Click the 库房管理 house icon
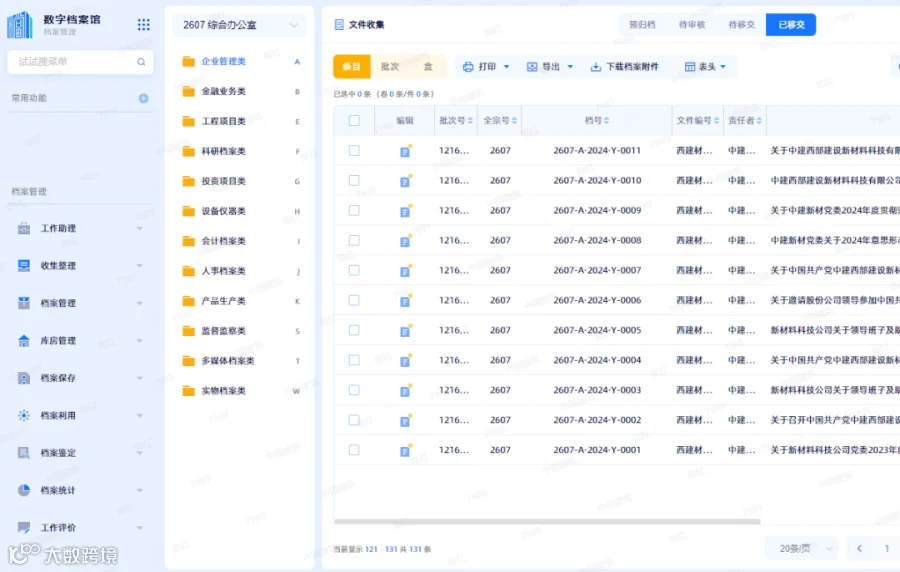Screen dimensions: 900x572 pyautogui.click(x=24, y=341)
